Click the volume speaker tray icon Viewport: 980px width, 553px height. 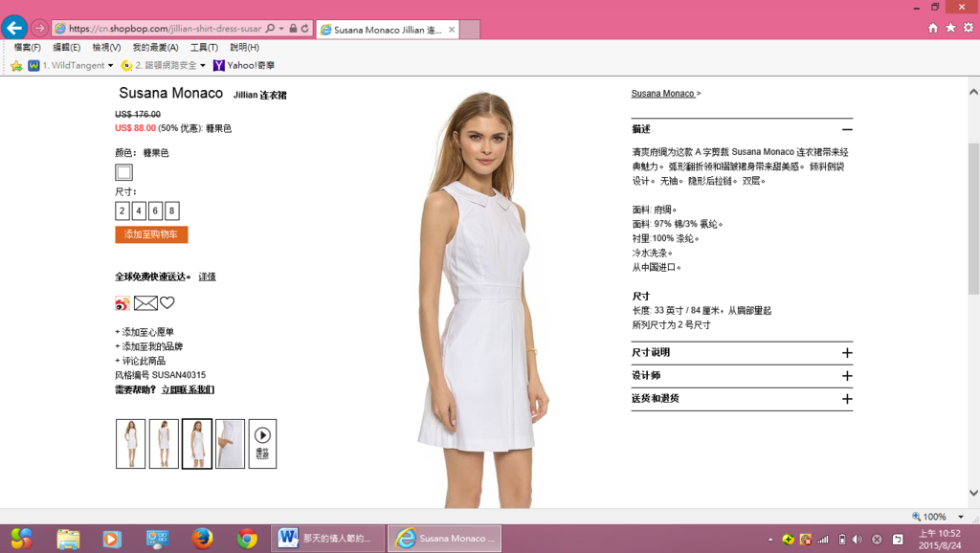(x=857, y=539)
